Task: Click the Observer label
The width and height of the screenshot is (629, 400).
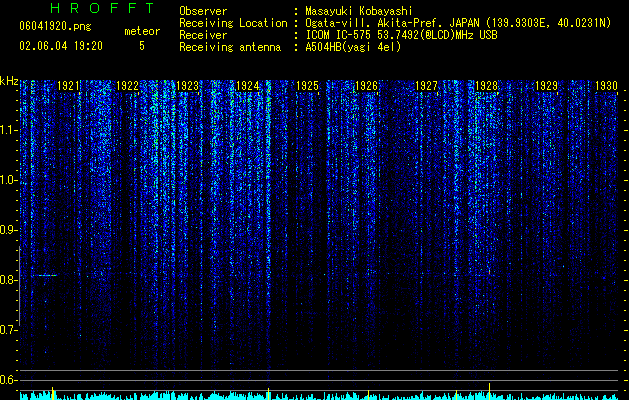Action: [203, 11]
